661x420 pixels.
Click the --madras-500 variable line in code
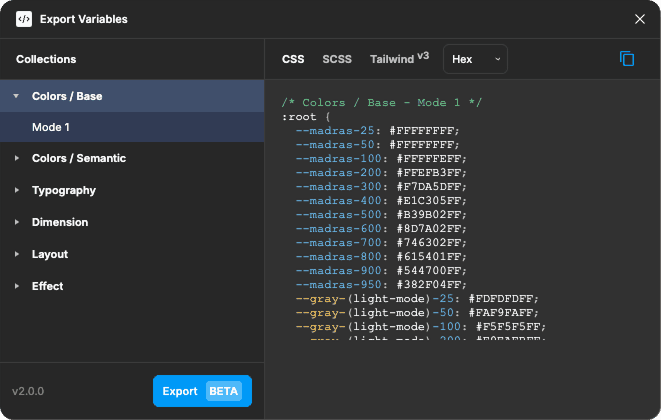381,215
